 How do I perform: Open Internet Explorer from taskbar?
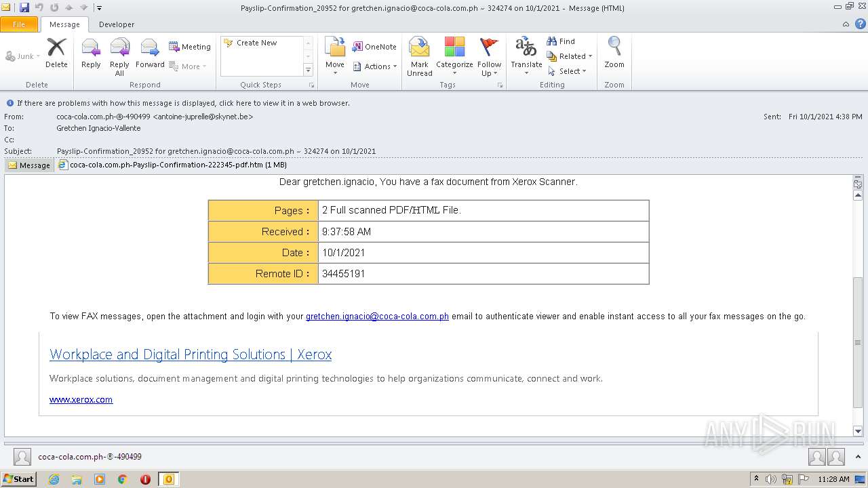54,479
